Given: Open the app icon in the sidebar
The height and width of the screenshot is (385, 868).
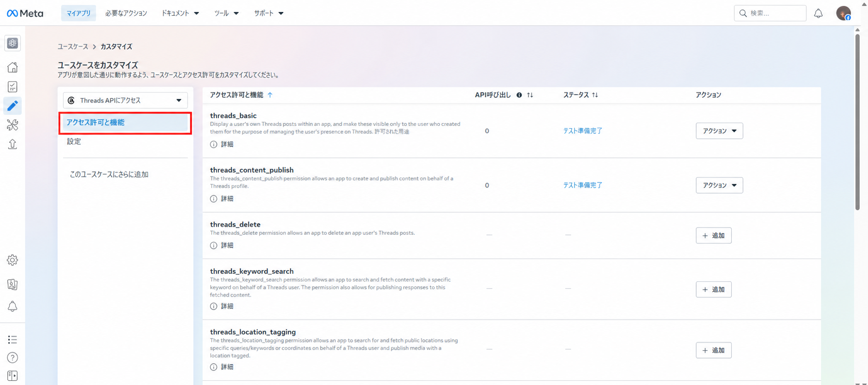Looking at the screenshot, I should pyautogui.click(x=12, y=43).
